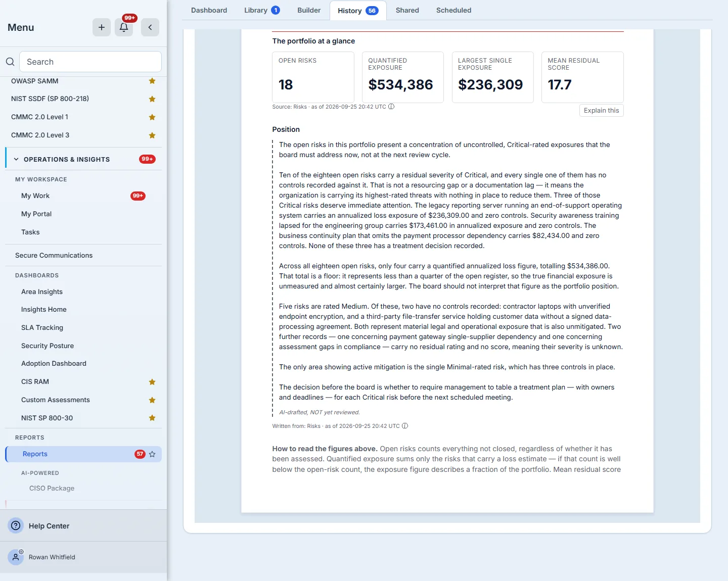Unstar NIST SP 800-30 dashboard
Screen dimensions: 728x581
[x=152, y=418]
